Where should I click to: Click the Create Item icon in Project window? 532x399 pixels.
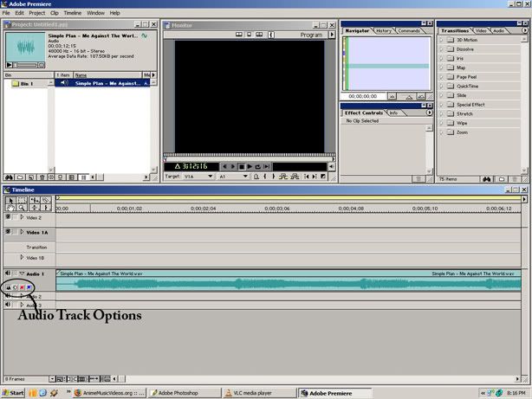click(30, 177)
